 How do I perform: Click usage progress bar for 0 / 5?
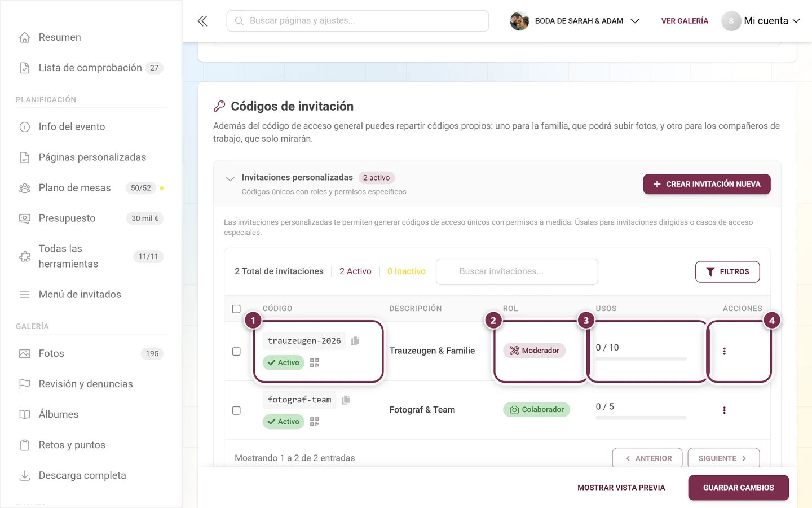pos(641,418)
